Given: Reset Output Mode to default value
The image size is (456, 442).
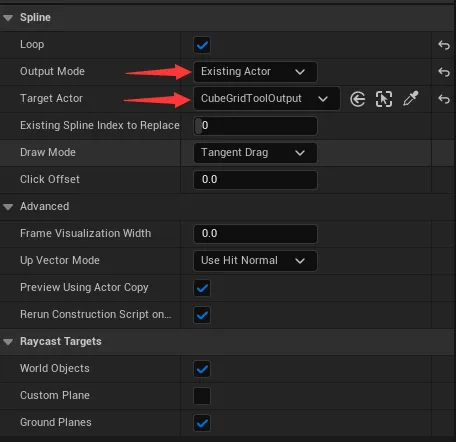Looking at the screenshot, I should [444, 72].
